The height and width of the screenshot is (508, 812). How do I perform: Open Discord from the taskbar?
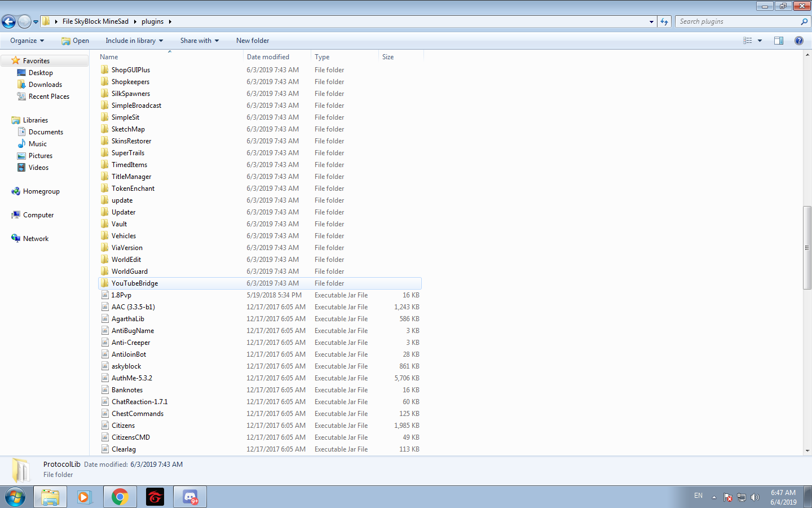pos(190,497)
